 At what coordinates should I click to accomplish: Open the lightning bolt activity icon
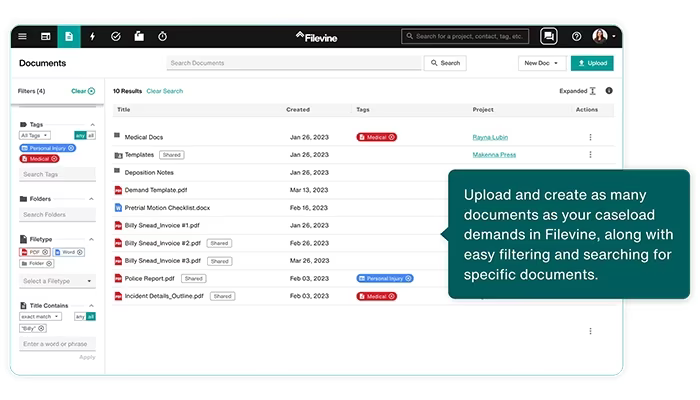[x=92, y=37]
